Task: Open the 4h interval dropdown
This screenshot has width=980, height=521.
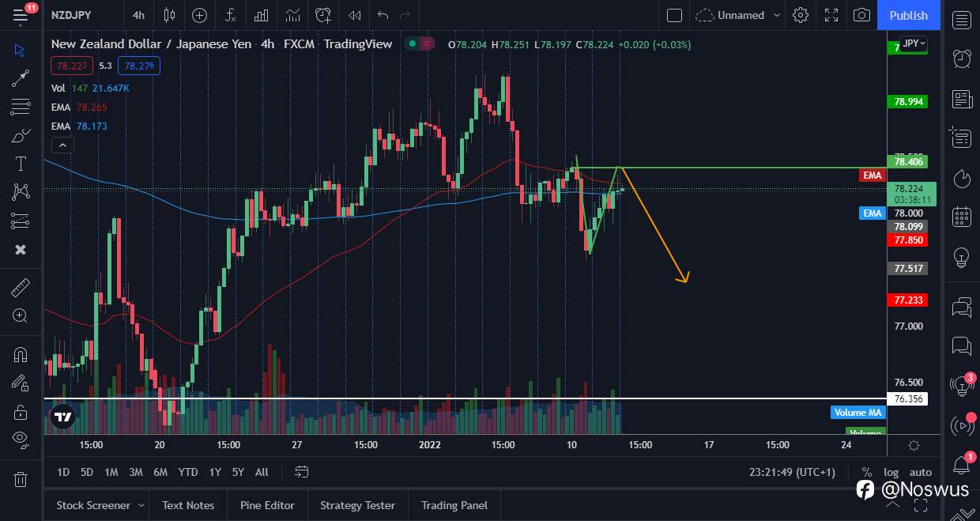Action: click(138, 15)
